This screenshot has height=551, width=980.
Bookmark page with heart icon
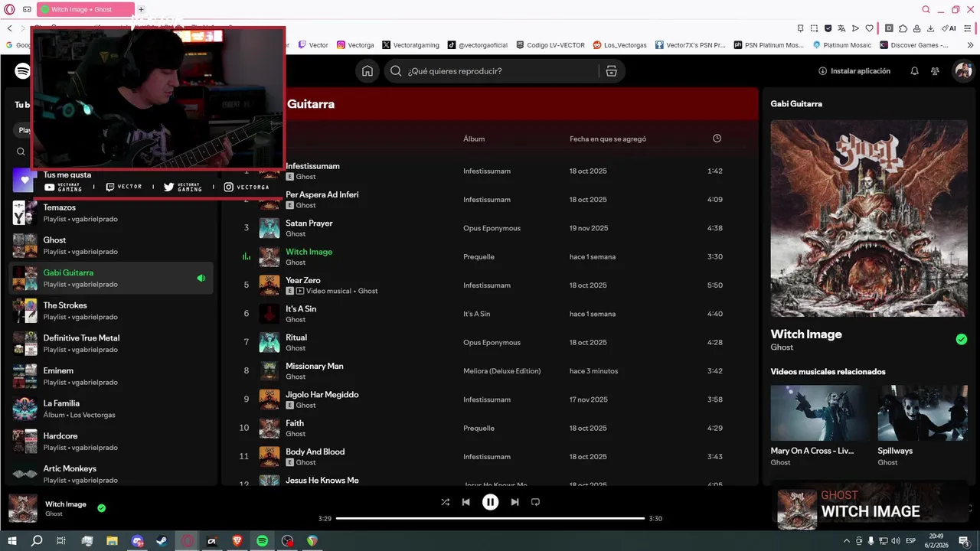869,28
